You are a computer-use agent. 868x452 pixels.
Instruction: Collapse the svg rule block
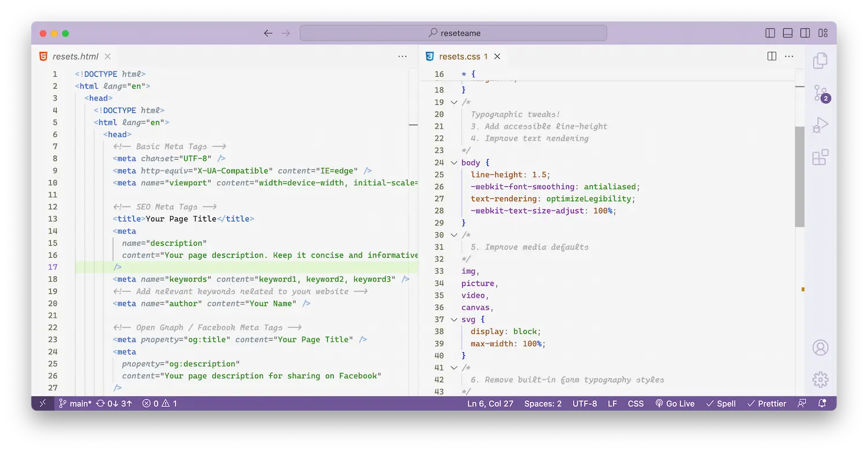[x=454, y=319]
